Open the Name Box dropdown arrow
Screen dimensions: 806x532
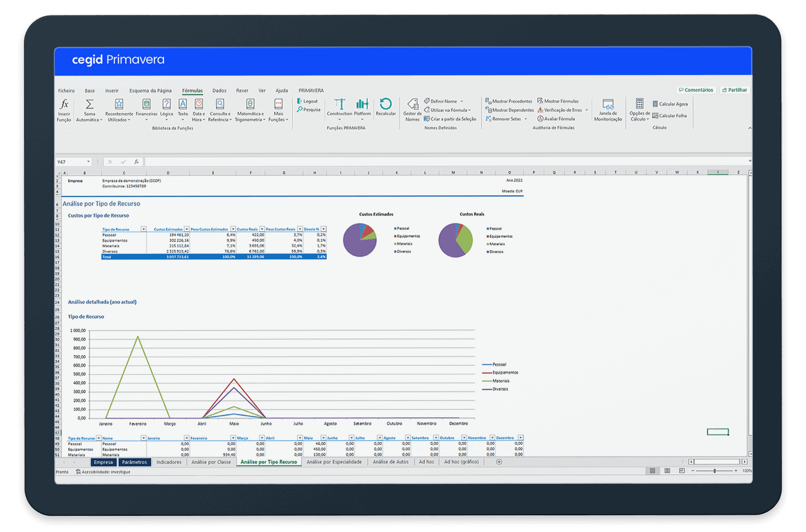(x=88, y=162)
